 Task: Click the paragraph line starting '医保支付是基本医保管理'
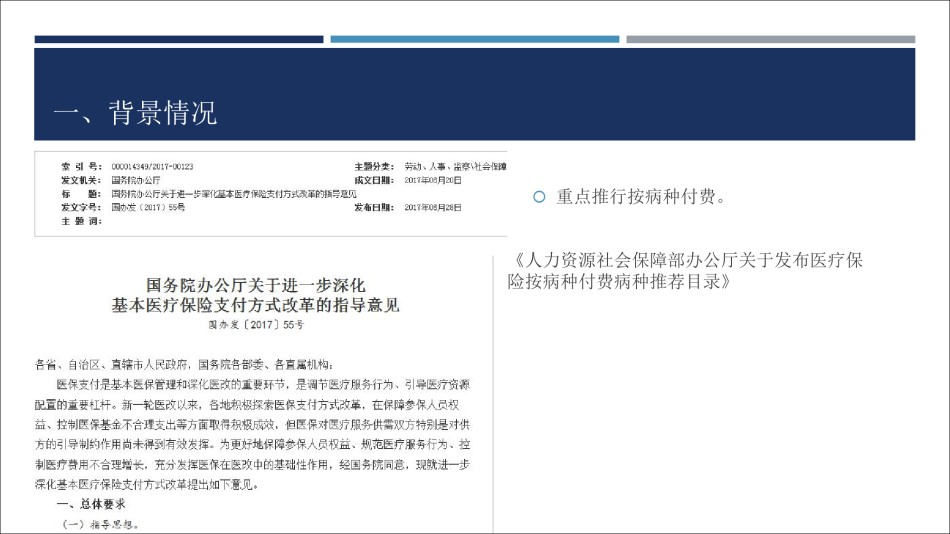(263, 385)
